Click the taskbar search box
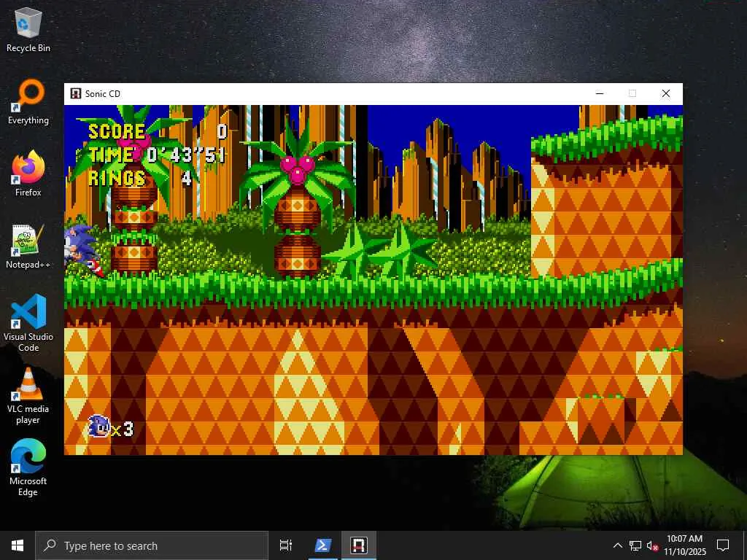This screenshot has width=747, height=560. [x=152, y=545]
